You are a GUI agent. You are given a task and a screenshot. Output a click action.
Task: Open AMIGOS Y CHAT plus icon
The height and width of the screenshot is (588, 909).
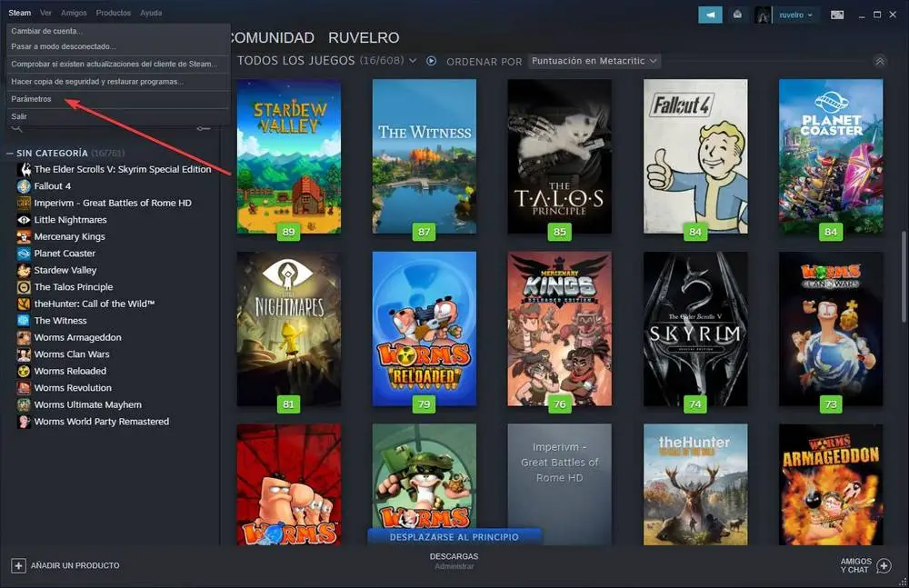pos(884,565)
